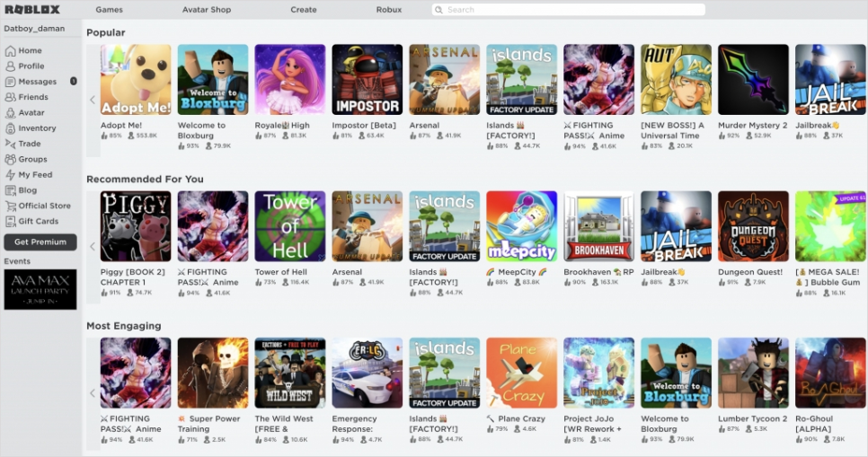Image resolution: width=868 pixels, height=457 pixels.
Task: Open the Avatar Shop top menu
Action: (207, 10)
